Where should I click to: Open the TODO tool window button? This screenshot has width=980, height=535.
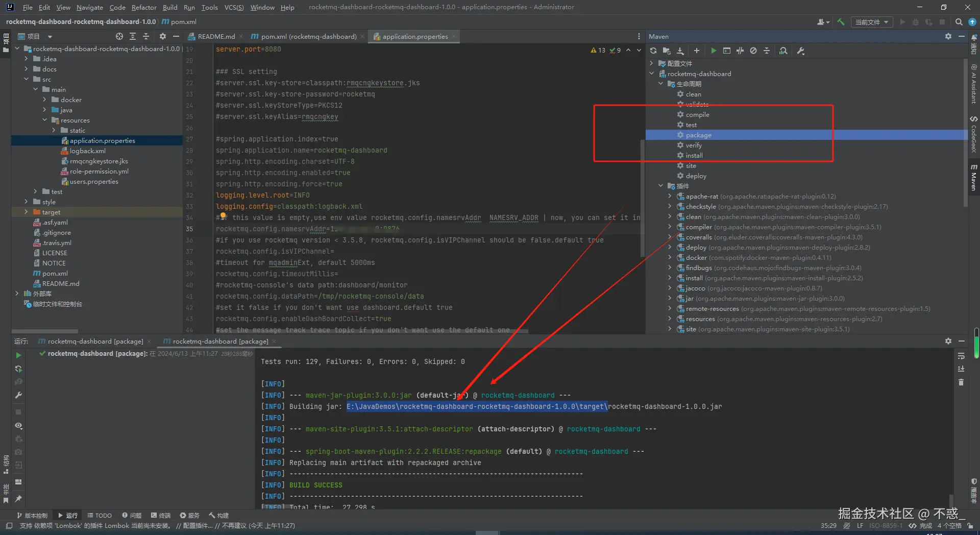100,516
